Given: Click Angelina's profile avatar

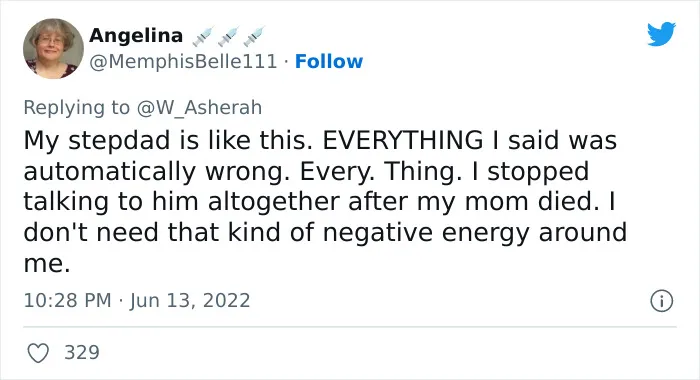Looking at the screenshot, I should pyautogui.click(x=53, y=49).
